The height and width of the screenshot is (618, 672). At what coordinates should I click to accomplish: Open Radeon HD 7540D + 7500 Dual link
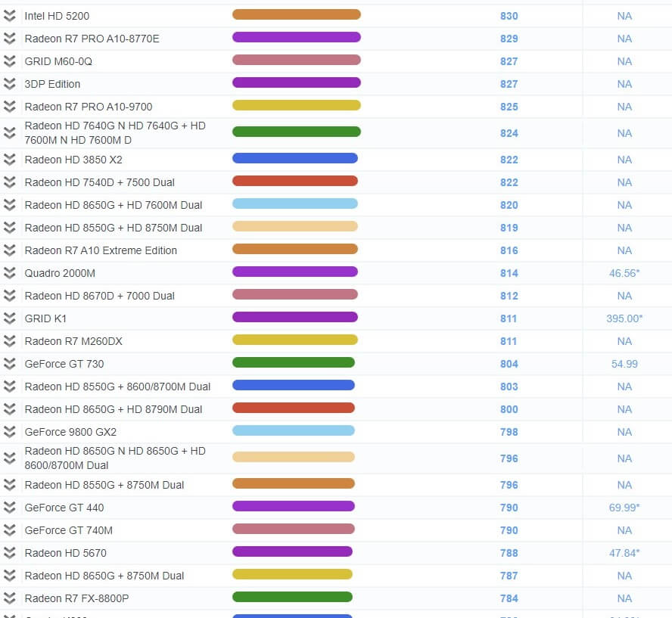pos(99,182)
